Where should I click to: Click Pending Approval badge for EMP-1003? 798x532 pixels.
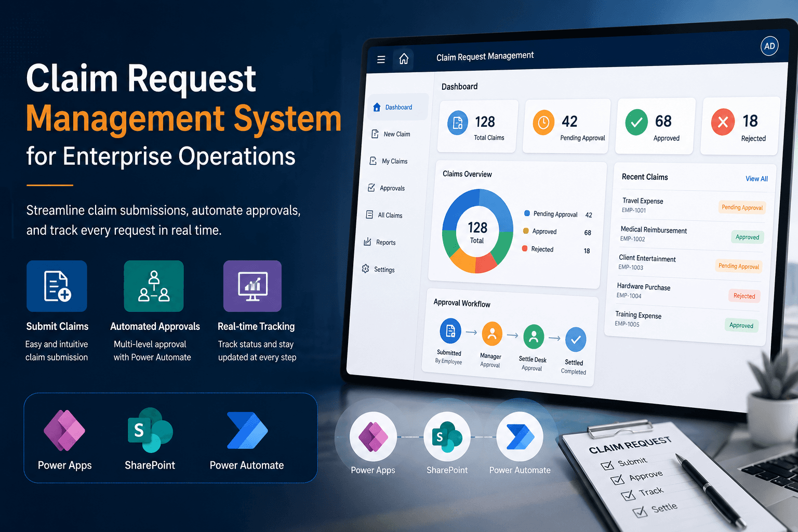pos(738,266)
